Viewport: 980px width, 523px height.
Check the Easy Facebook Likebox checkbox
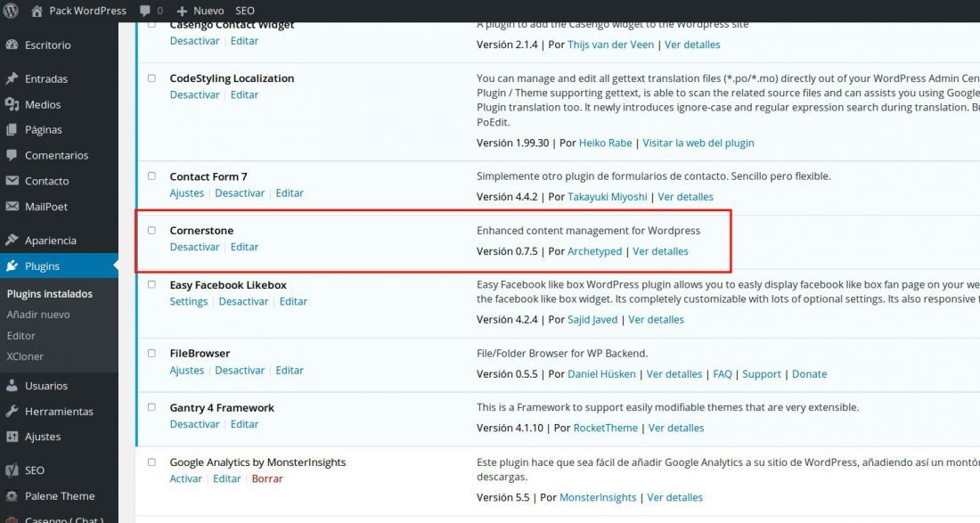pyautogui.click(x=151, y=284)
